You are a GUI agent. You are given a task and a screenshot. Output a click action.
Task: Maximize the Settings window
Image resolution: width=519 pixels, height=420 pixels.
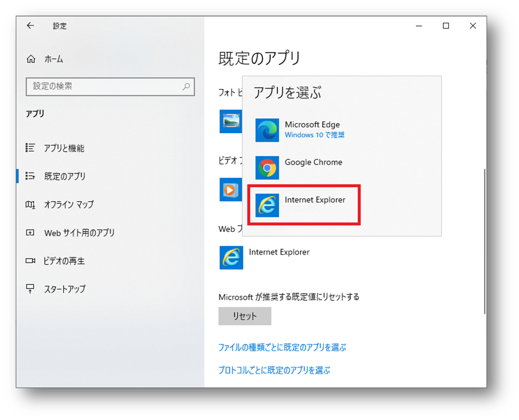[x=446, y=26]
